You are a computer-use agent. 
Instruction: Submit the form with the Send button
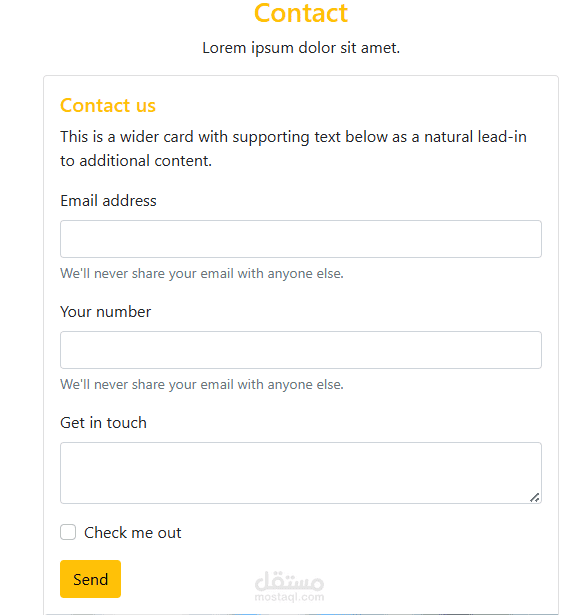90,579
